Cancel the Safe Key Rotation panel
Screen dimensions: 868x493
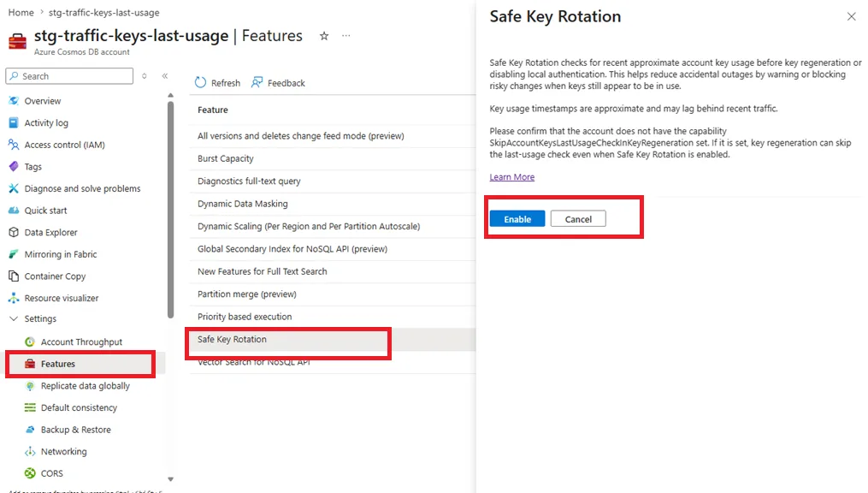[578, 219]
